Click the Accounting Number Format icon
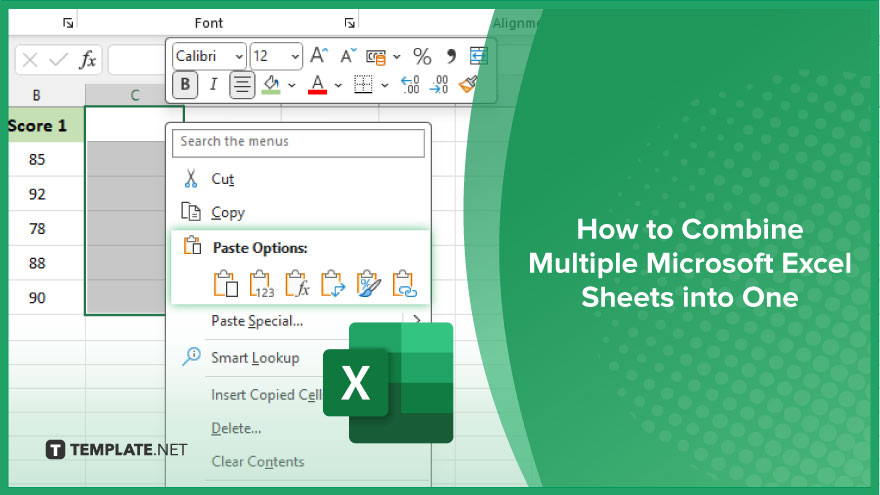Viewport: 880px width, 495px height. [x=375, y=57]
